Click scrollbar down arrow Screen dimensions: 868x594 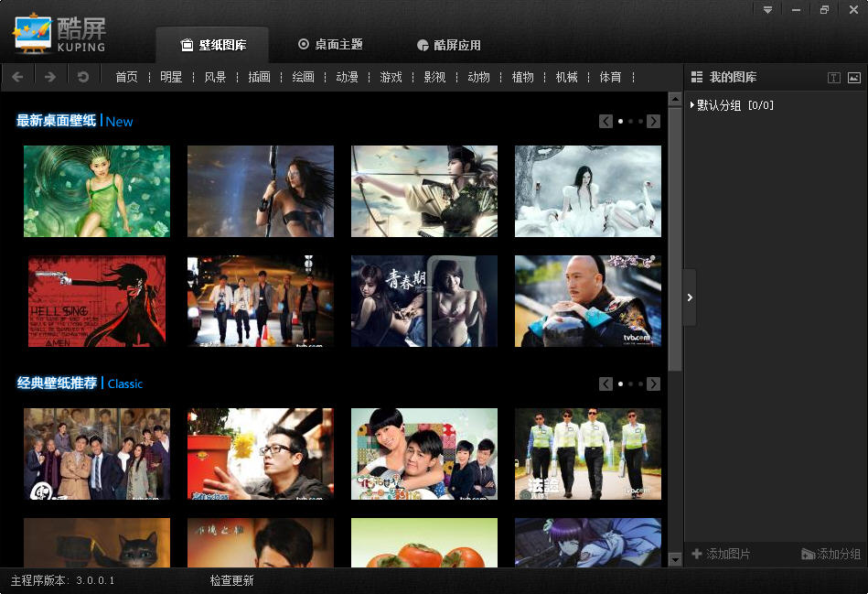pos(674,559)
